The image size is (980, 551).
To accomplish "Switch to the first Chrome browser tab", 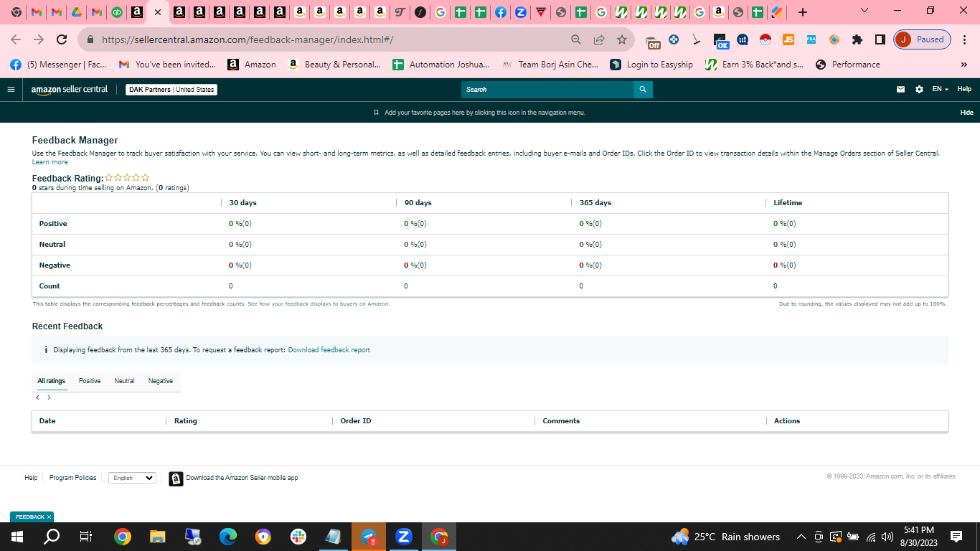I will (x=17, y=12).
